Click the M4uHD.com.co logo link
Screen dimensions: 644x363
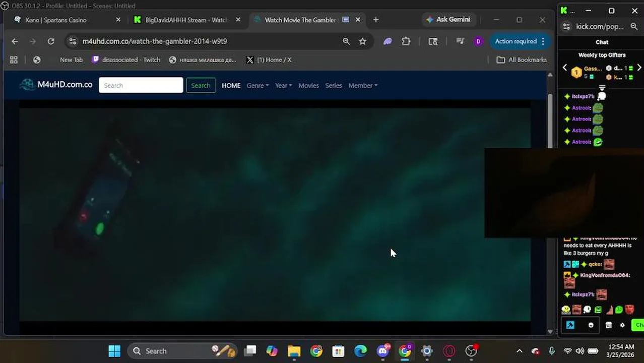56,85
